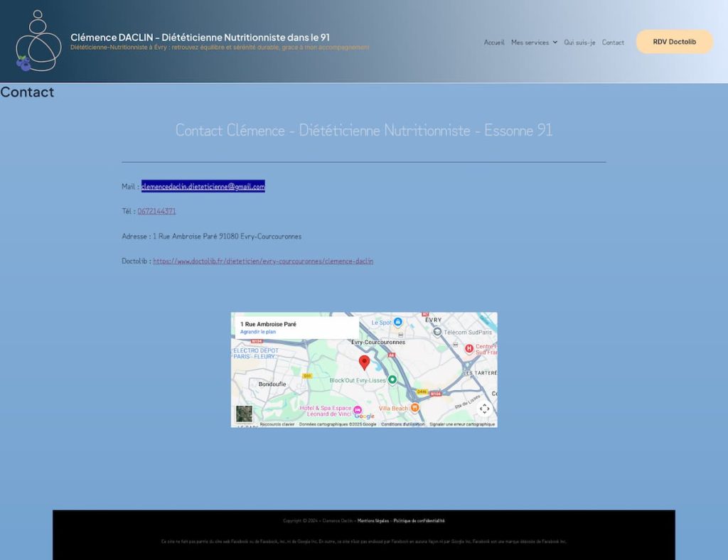728x560 pixels.
Task: Expand the Mes services dropdown menu
Action: click(533, 43)
